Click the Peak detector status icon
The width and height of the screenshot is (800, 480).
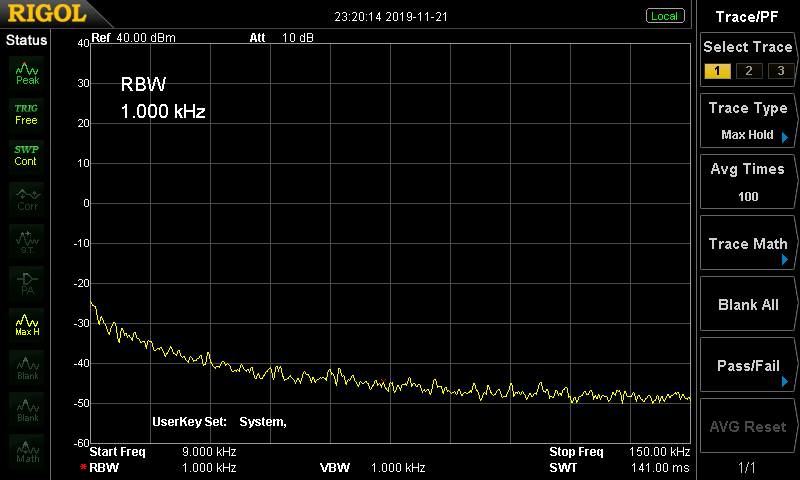(x=27, y=72)
